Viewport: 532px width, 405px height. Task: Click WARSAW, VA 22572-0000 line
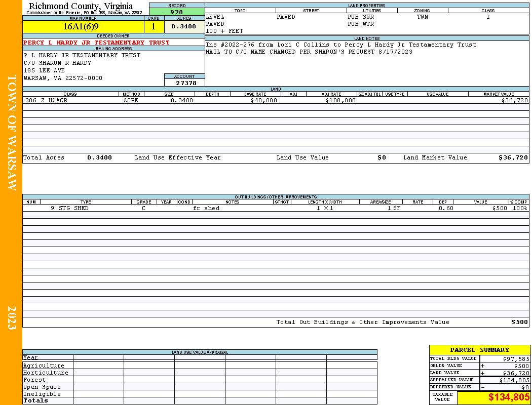pyautogui.click(x=63, y=78)
